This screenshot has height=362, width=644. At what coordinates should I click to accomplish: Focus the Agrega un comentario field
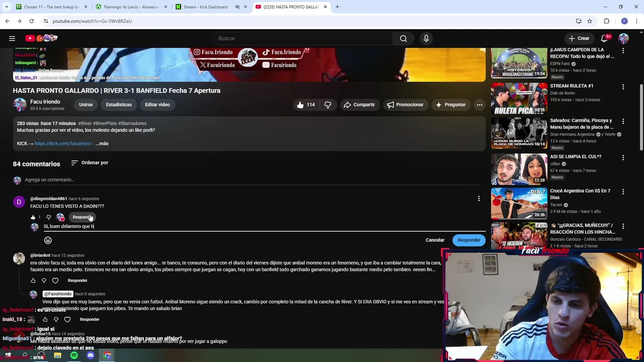click(x=253, y=180)
